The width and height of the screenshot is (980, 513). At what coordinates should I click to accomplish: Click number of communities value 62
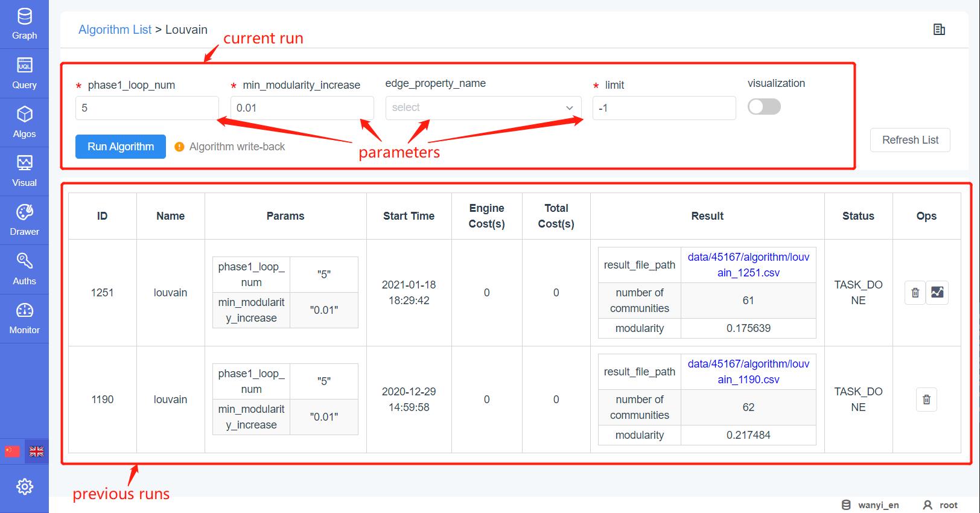point(748,407)
